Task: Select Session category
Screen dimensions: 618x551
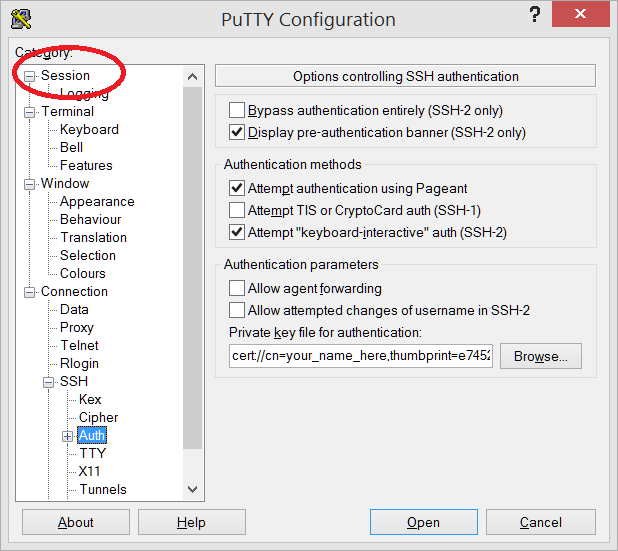Action: [65, 75]
